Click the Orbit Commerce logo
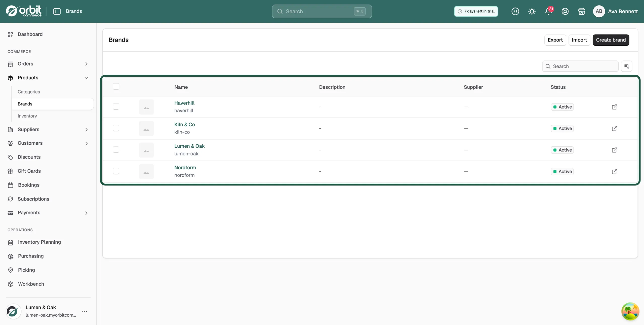 click(x=24, y=11)
